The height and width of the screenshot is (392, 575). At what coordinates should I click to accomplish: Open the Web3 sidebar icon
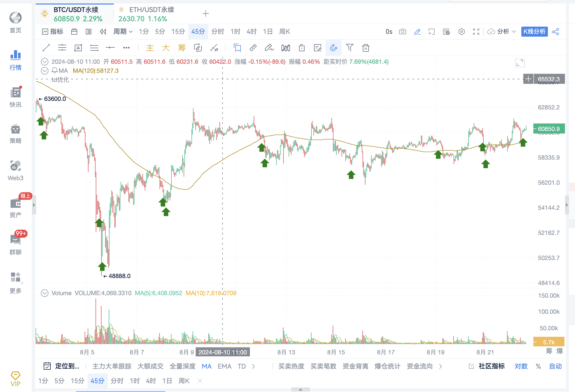[16, 171]
